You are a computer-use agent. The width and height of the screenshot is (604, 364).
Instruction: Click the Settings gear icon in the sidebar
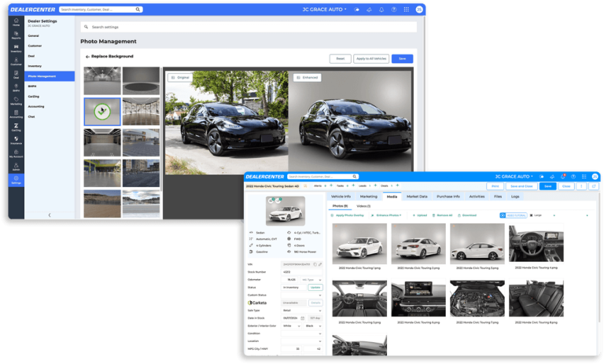pyautogui.click(x=16, y=180)
